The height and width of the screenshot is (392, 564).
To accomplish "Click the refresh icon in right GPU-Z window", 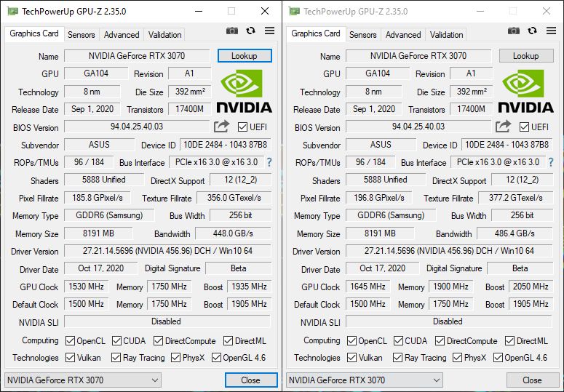I will click(x=533, y=31).
